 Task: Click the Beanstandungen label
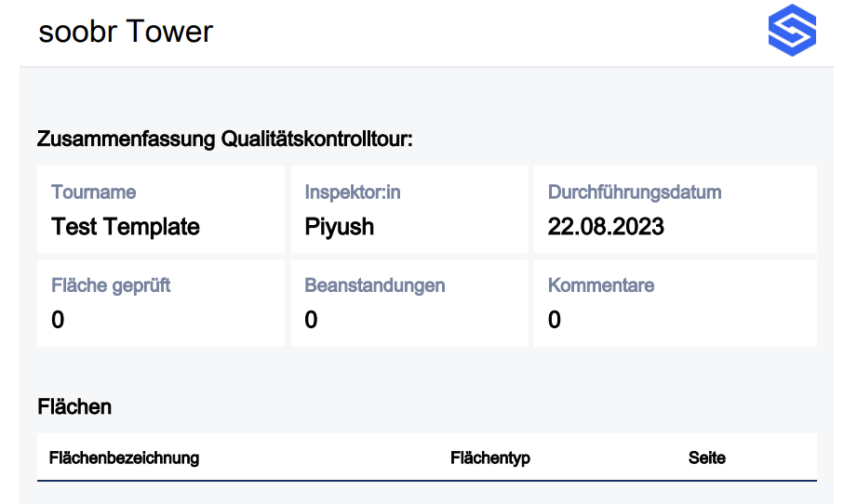(x=375, y=285)
